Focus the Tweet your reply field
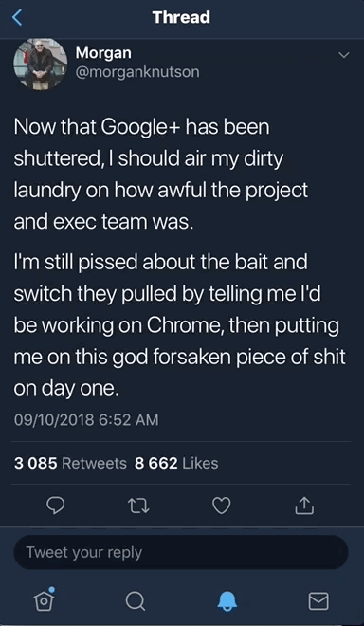 [181, 553]
